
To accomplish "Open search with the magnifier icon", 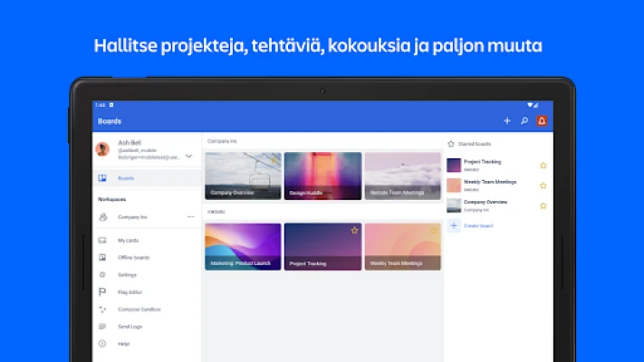I will (x=524, y=120).
